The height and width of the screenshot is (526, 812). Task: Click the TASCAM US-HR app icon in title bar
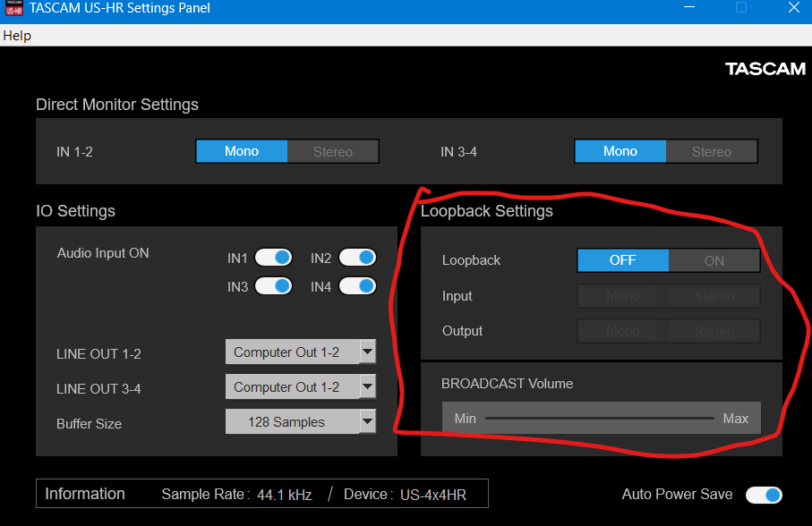(x=14, y=8)
